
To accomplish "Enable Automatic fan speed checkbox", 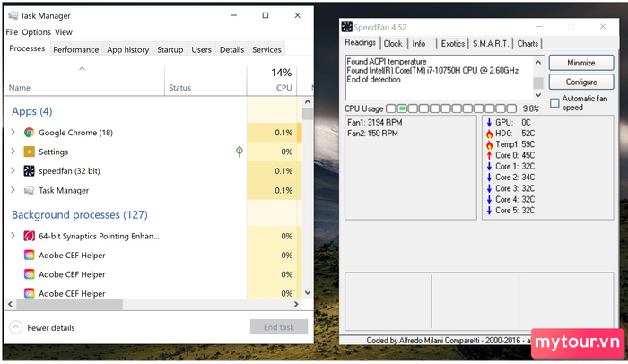I will (x=554, y=103).
